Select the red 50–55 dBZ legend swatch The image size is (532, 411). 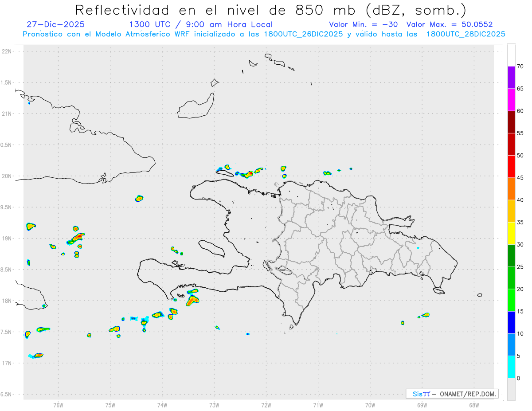point(511,144)
